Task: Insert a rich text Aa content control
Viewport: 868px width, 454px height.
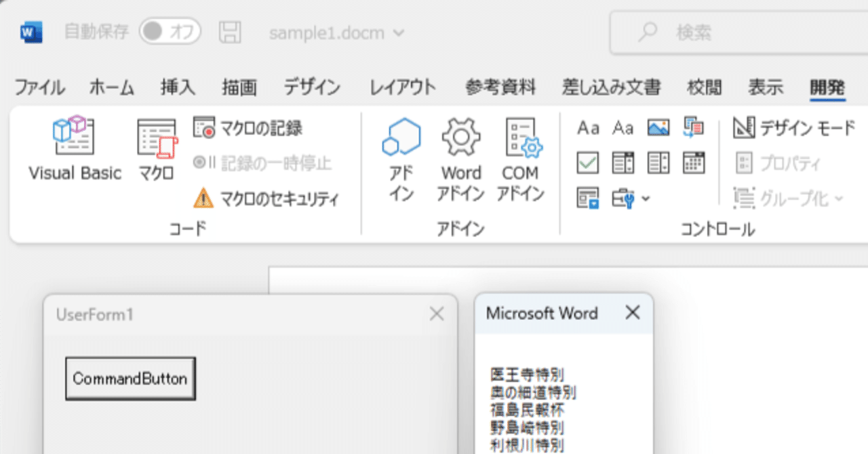Action: coord(589,127)
